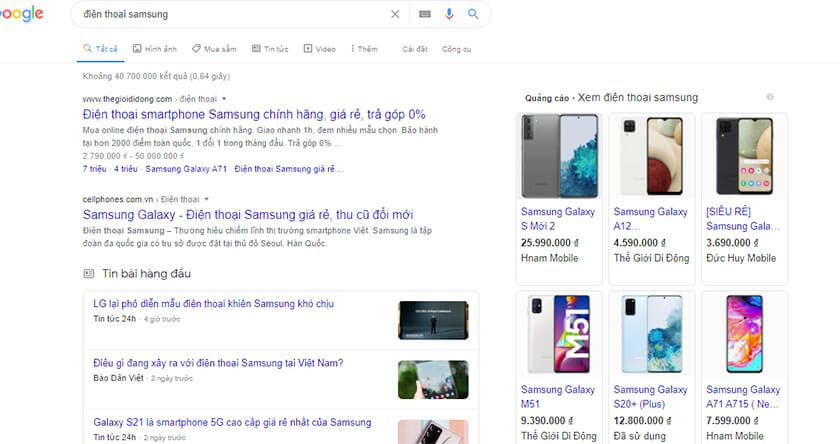Clear the search box with the X icon
The image size is (840, 444).
tap(395, 14)
